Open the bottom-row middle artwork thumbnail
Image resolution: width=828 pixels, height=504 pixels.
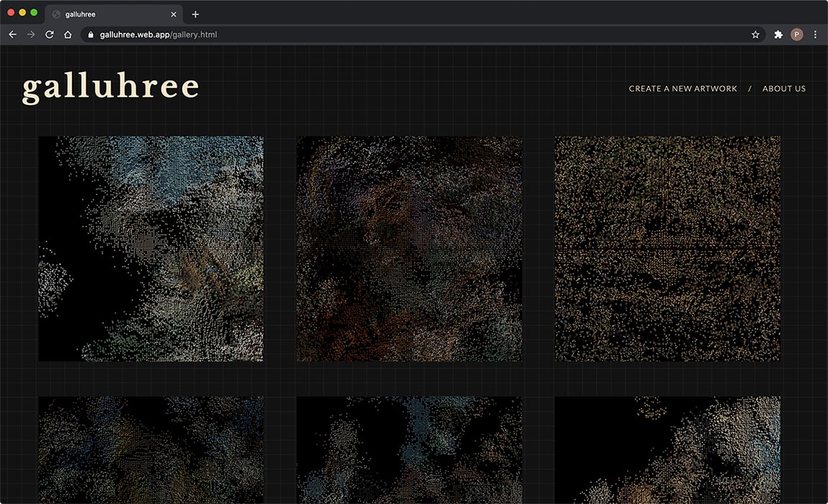coord(409,450)
